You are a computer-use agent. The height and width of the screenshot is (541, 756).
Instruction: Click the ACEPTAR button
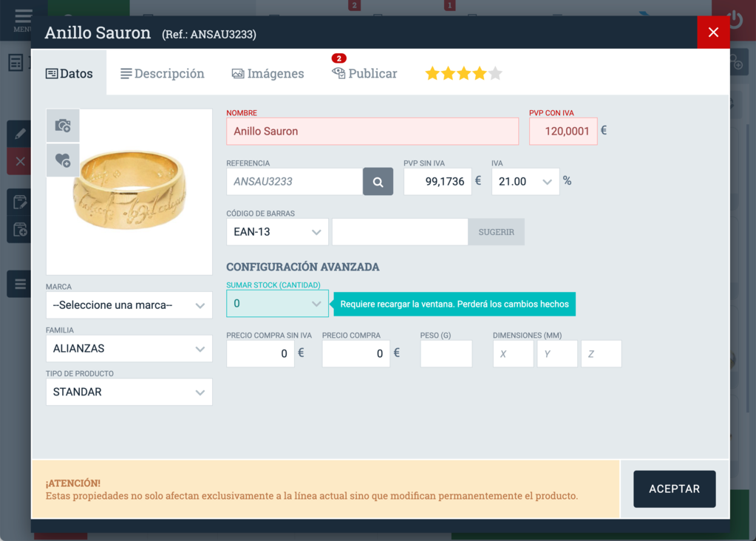(x=674, y=489)
